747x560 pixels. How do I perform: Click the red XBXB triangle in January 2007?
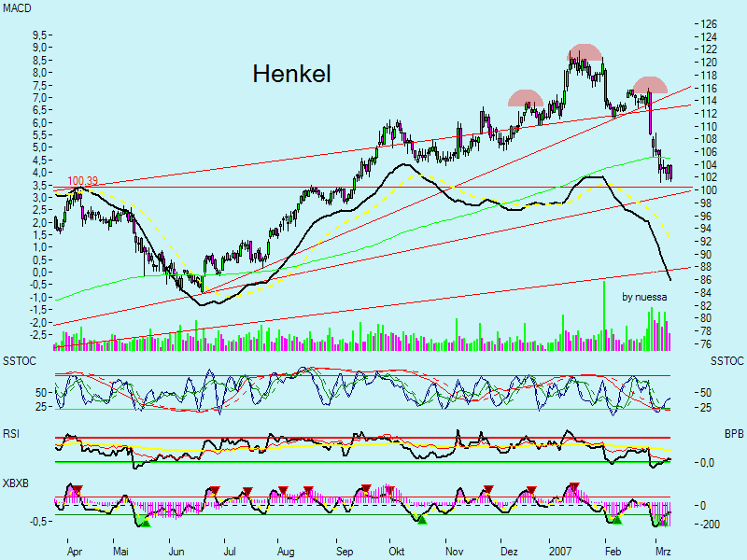click(x=574, y=487)
